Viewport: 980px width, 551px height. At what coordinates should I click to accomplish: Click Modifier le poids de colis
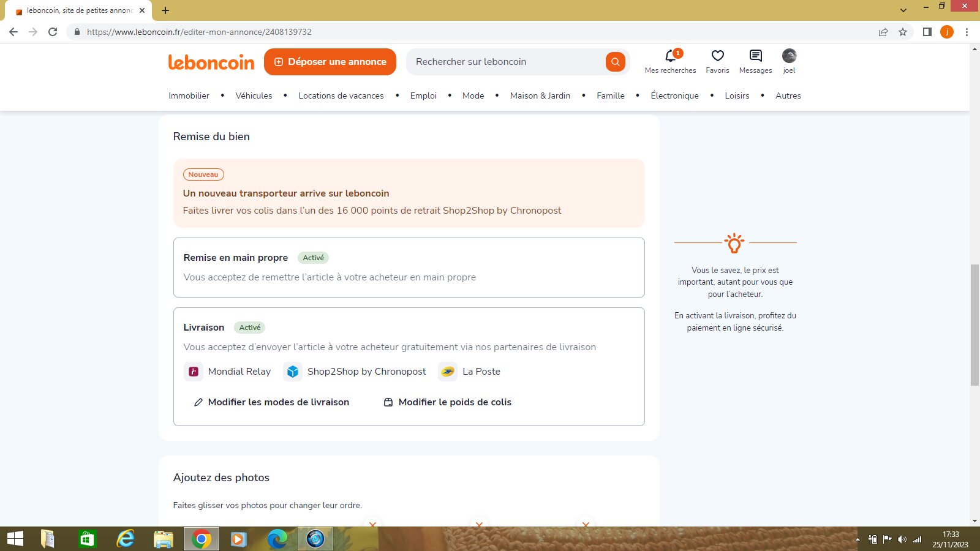[448, 402]
